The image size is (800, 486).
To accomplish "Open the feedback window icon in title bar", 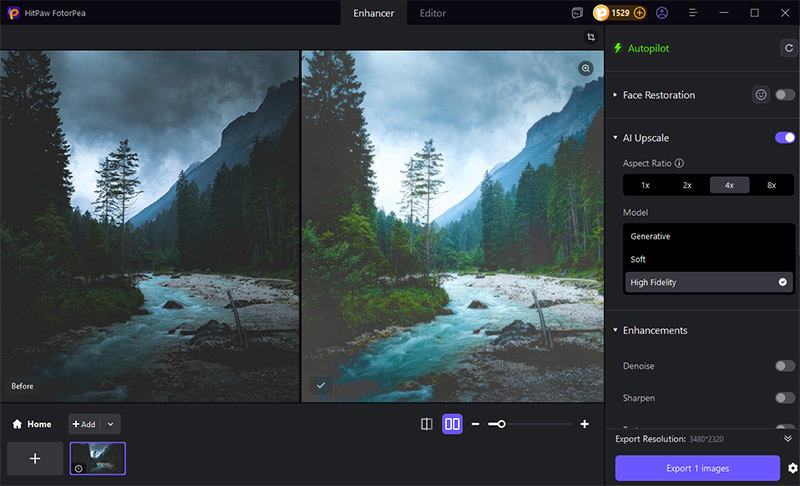I will [577, 13].
